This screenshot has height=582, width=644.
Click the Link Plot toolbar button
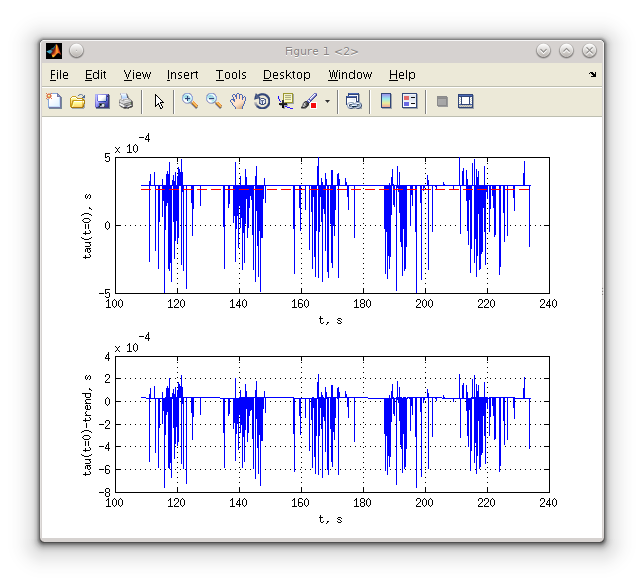353,101
